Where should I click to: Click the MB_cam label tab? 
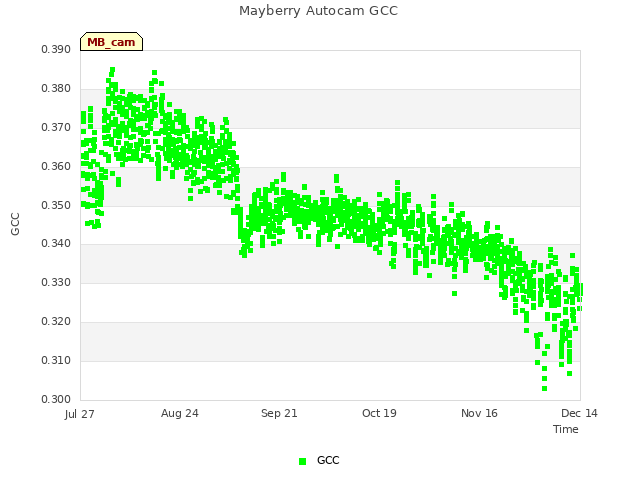tap(111, 42)
